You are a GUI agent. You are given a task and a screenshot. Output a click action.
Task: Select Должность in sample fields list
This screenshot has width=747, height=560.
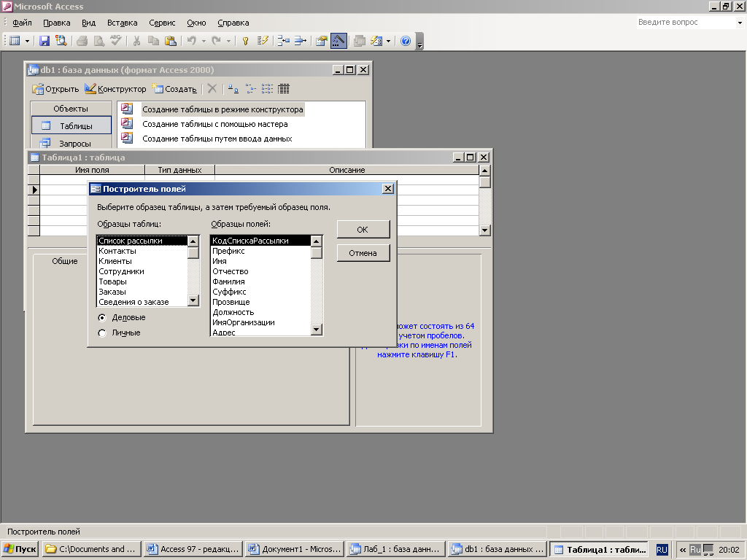pos(260,312)
